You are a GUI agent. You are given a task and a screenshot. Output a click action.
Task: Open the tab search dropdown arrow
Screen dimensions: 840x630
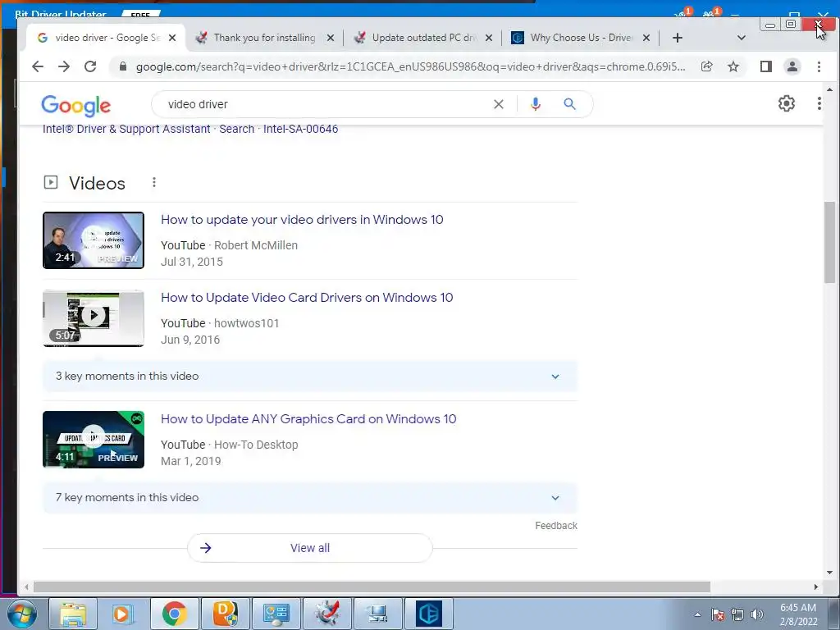click(742, 38)
